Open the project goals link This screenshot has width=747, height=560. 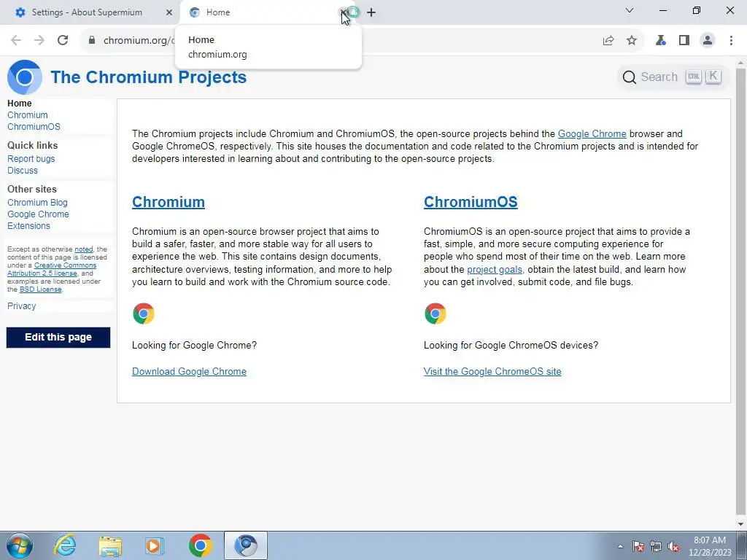point(495,270)
